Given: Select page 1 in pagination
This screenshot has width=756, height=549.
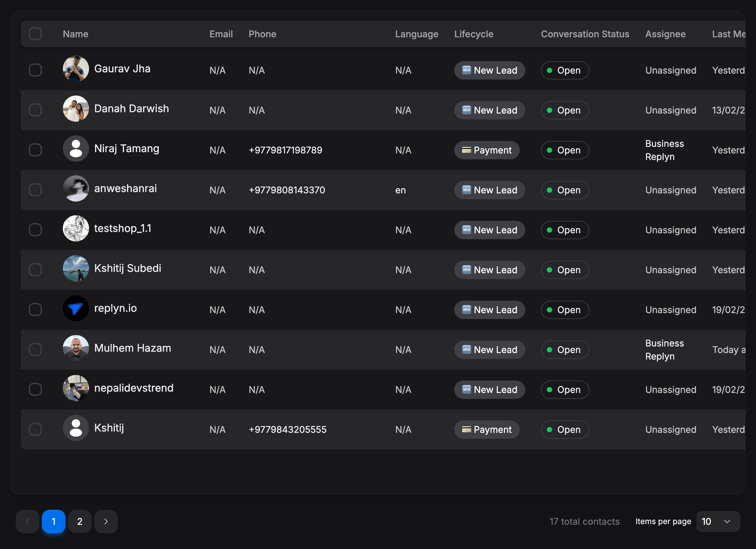Looking at the screenshot, I should (53, 521).
